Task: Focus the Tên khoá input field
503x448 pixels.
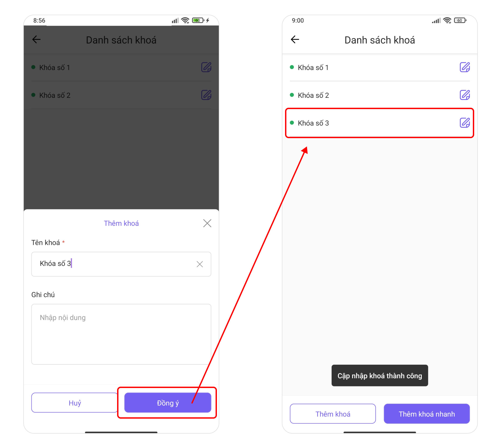Action: (121, 264)
